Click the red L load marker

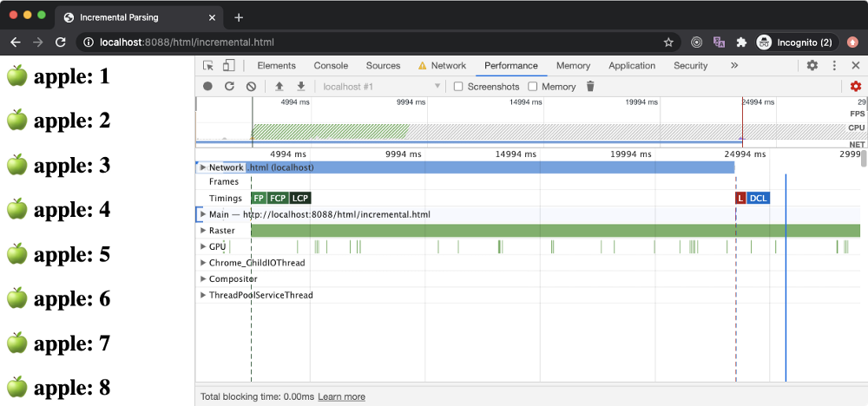point(740,198)
